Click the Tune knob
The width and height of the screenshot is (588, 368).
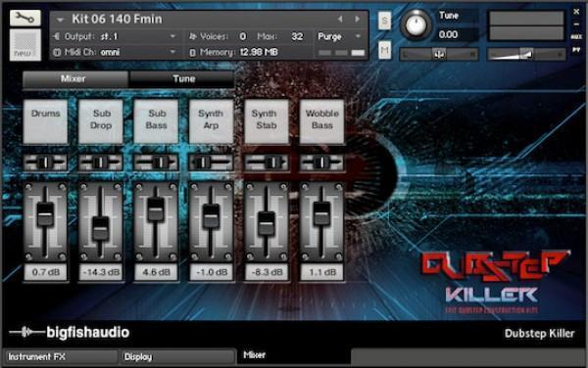[x=416, y=24]
